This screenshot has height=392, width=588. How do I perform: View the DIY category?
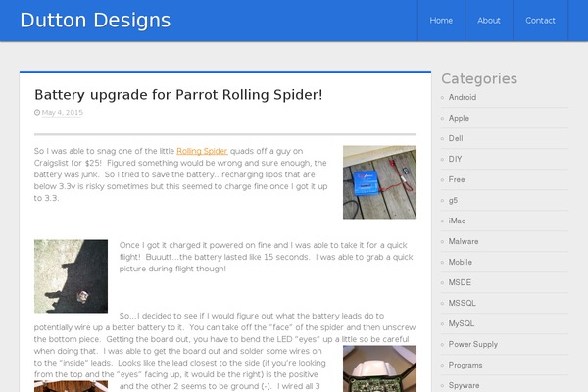(x=455, y=159)
